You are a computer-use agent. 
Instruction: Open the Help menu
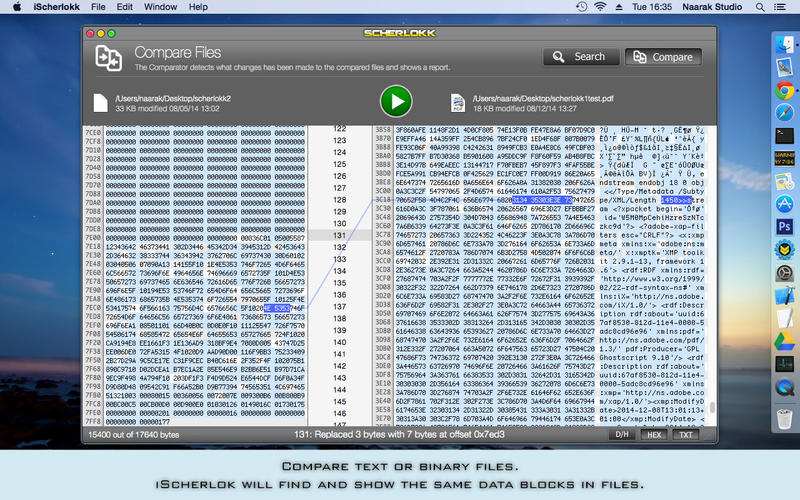point(198,7)
